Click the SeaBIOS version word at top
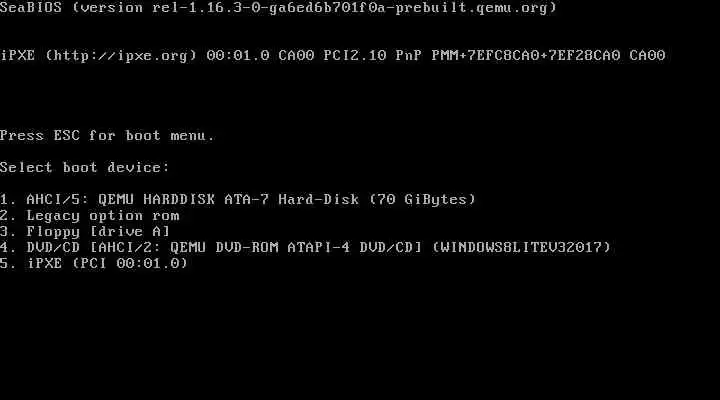 31,8
